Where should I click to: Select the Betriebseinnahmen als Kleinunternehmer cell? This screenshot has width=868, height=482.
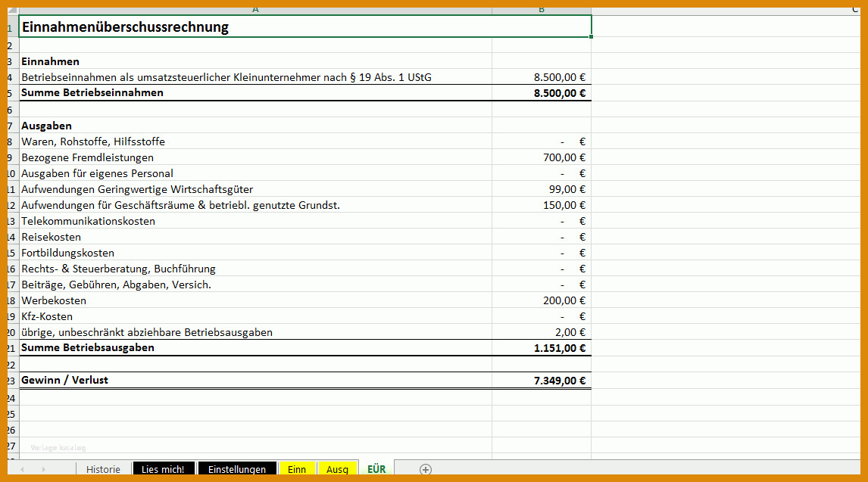(255, 77)
